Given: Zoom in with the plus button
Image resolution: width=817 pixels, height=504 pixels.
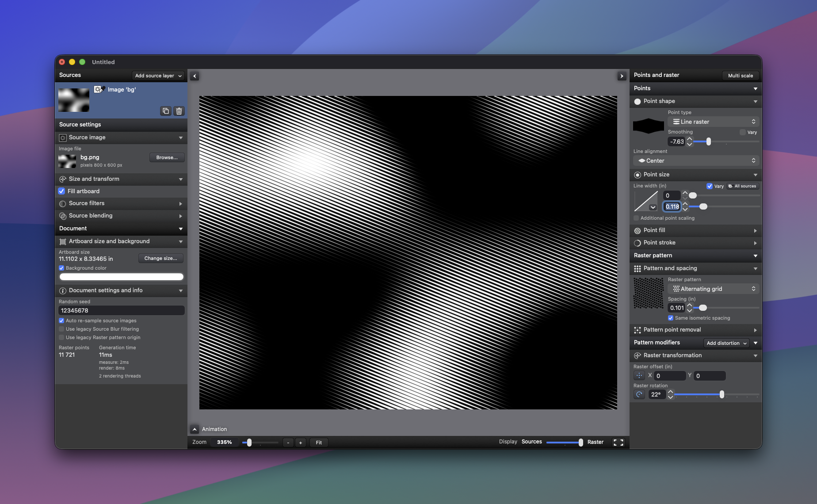Looking at the screenshot, I should [x=301, y=443].
